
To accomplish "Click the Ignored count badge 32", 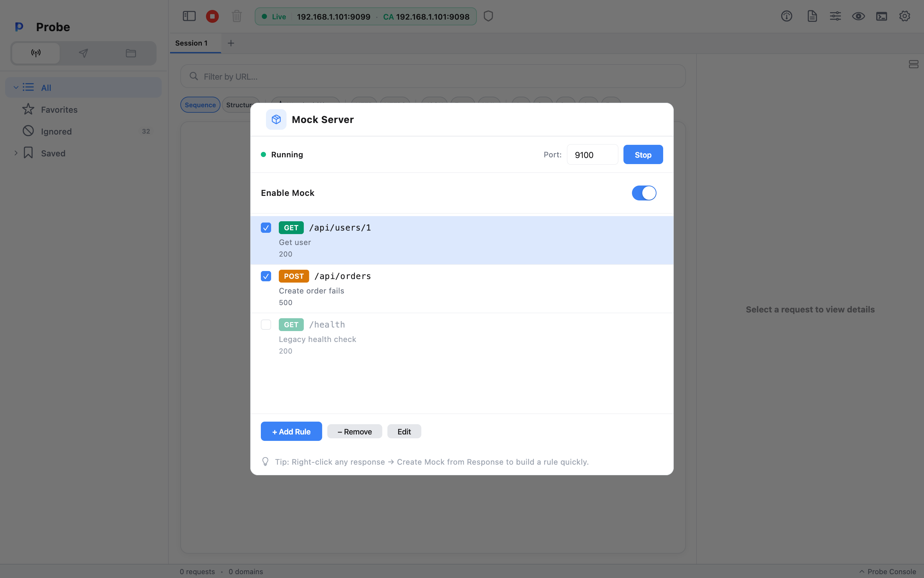I will pos(146,131).
